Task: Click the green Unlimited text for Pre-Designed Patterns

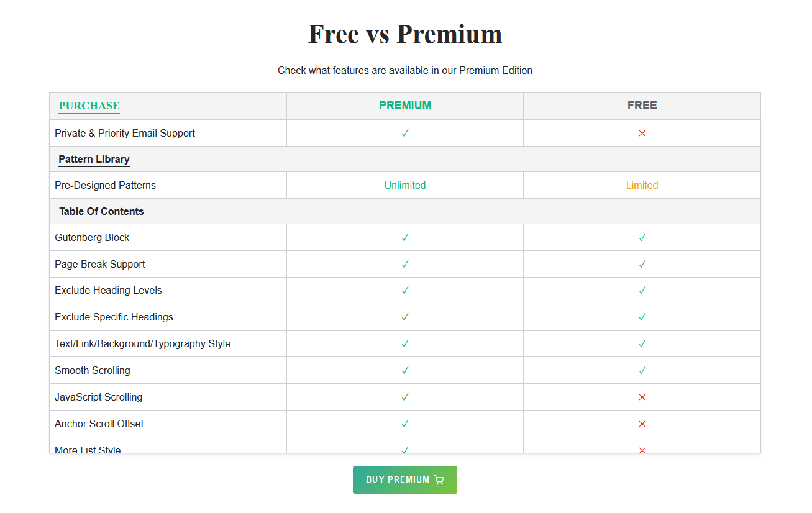Action: pos(405,185)
